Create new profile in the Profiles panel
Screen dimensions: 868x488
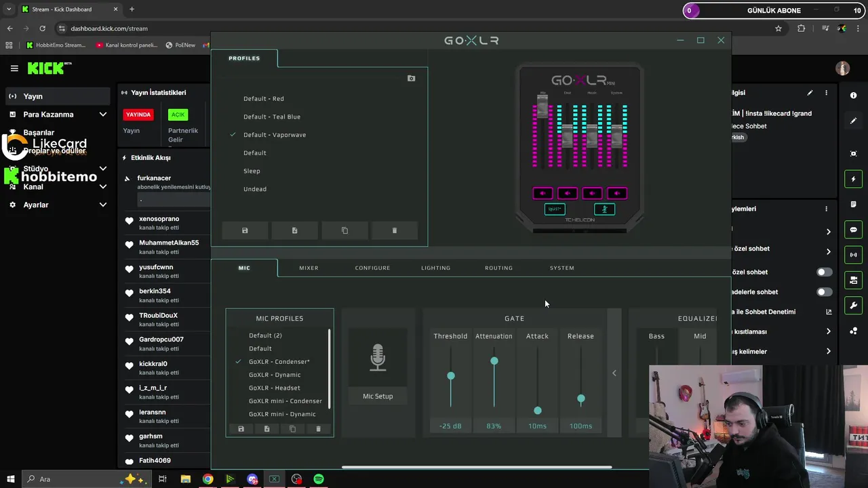click(294, 230)
